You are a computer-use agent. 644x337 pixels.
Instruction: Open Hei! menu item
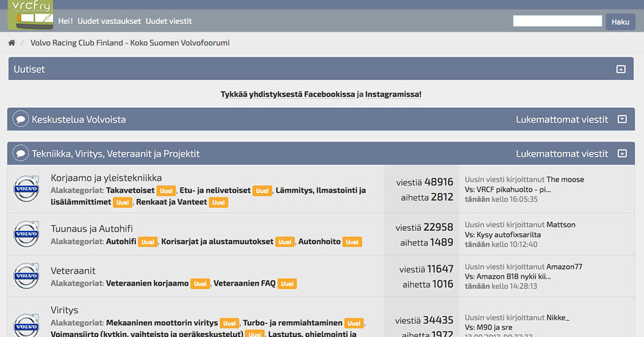[66, 21]
